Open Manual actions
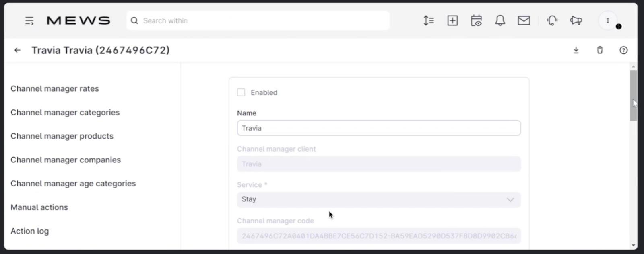Image resolution: width=644 pixels, height=254 pixels. (39, 207)
